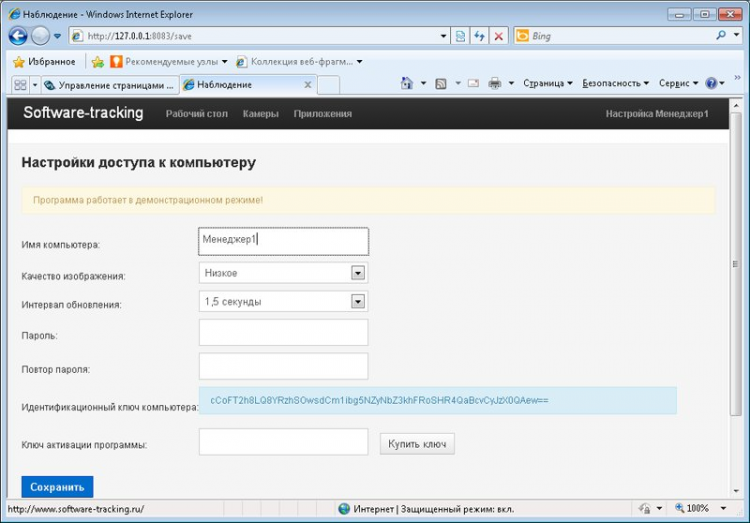Expand the address bar history dropdown
The height and width of the screenshot is (523, 750).
443,36
